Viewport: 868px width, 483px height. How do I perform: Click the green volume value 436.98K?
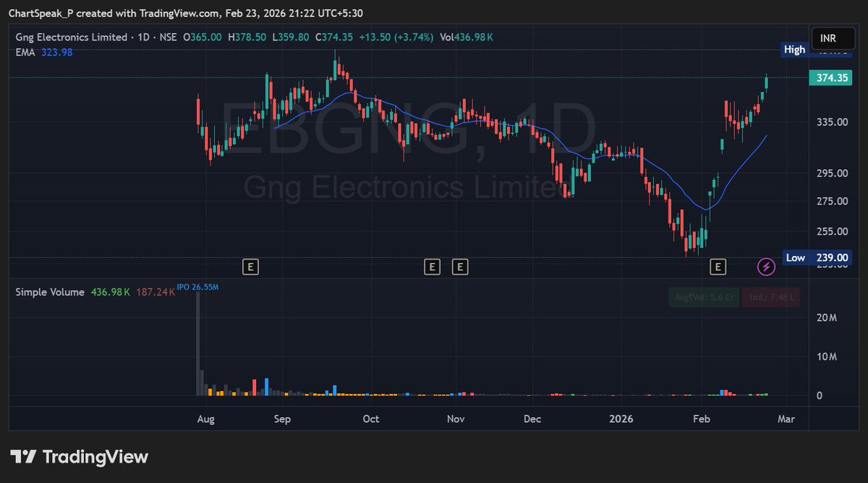[x=111, y=292]
